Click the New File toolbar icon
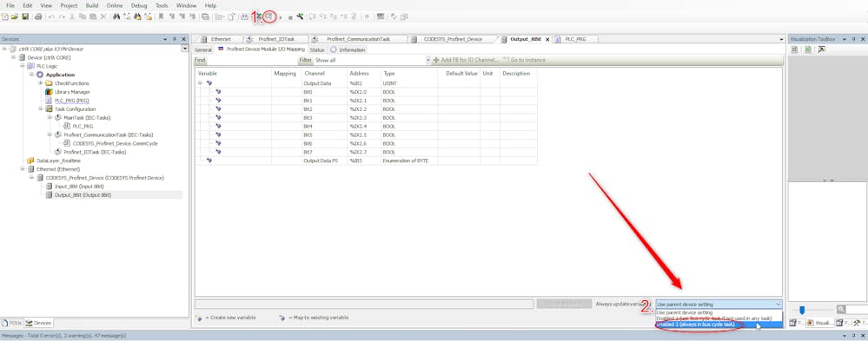 5,16
